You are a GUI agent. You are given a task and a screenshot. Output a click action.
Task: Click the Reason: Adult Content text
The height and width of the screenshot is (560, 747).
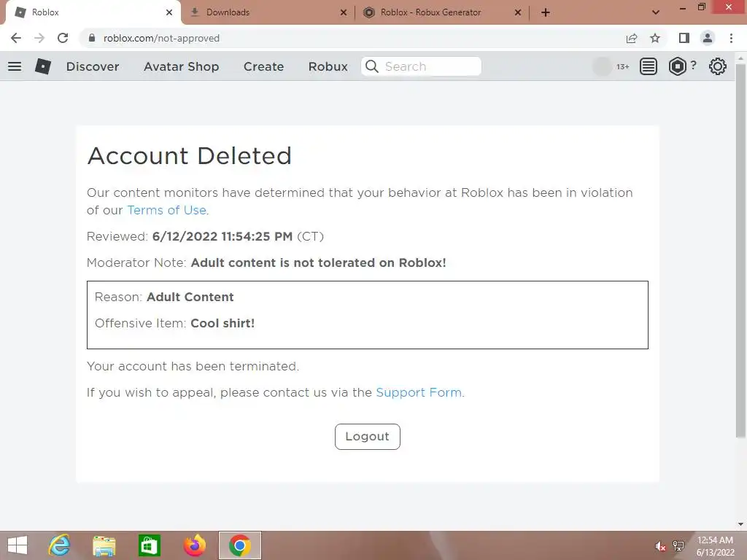[164, 297]
